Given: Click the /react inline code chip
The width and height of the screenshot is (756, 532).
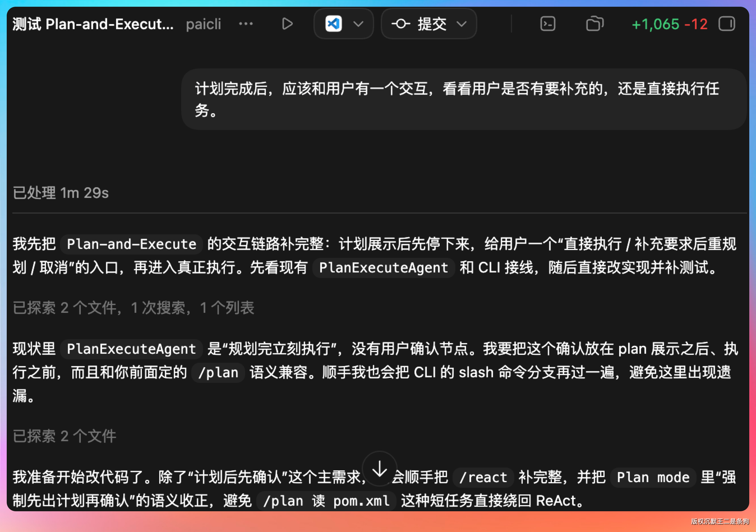Looking at the screenshot, I should 483,477.
